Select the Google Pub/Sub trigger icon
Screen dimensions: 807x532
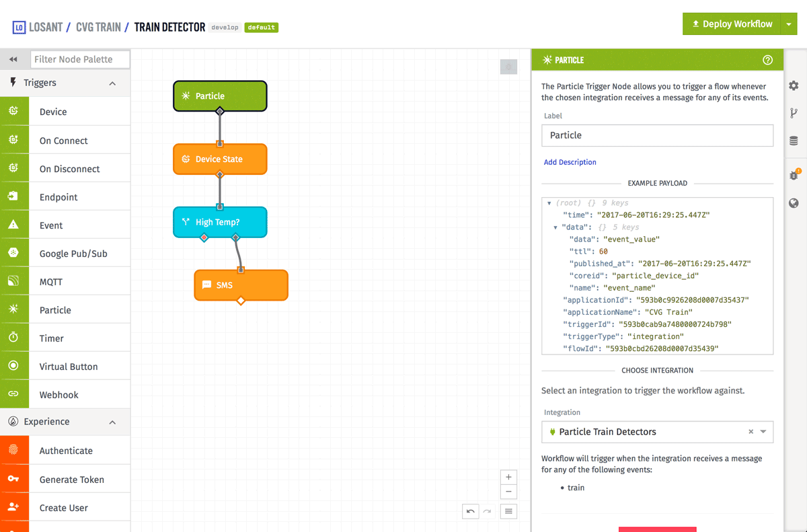point(14,253)
